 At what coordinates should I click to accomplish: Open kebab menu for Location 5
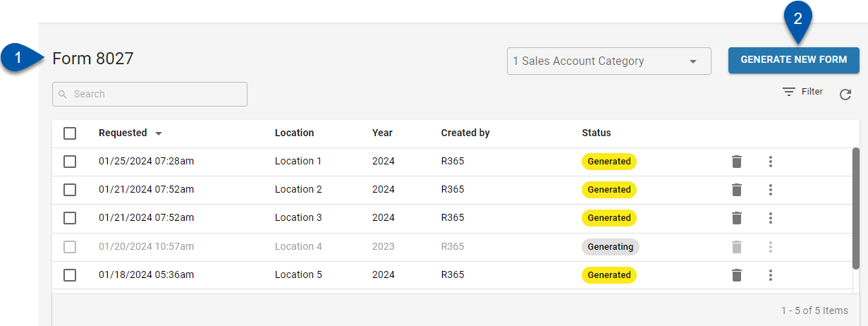(771, 275)
